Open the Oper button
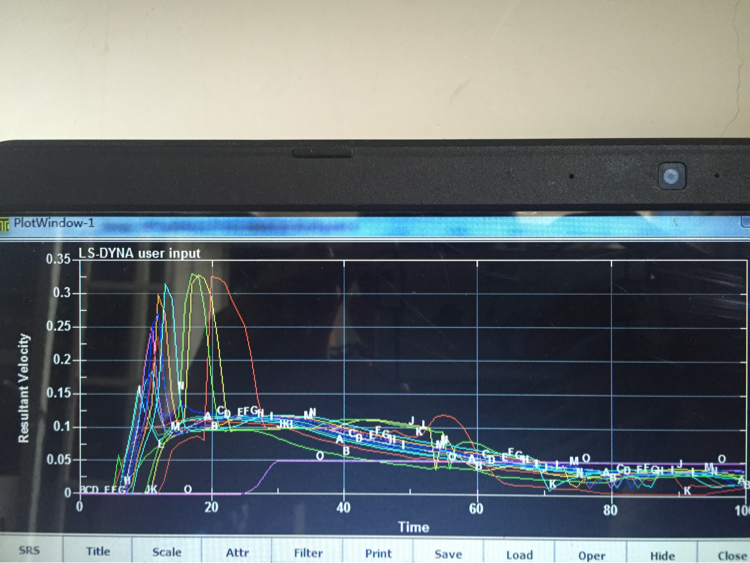The height and width of the screenshot is (563, 750). 591,555
